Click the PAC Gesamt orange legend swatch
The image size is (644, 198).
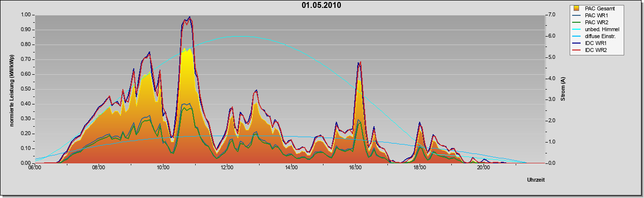click(576, 8)
